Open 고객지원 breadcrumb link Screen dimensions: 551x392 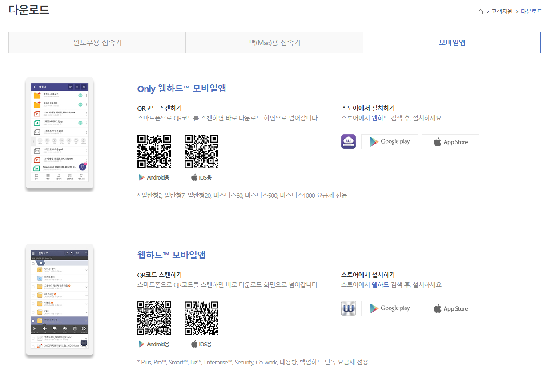(x=502, y=12)
